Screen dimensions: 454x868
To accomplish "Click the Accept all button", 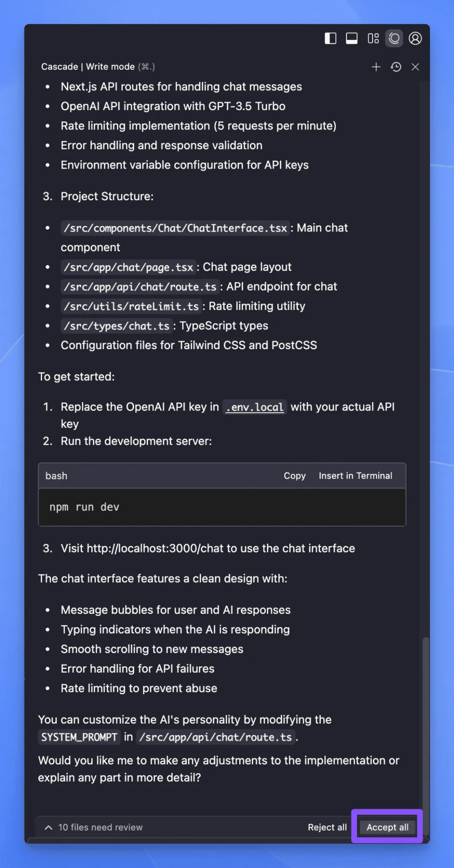I will tap(387, 827).
